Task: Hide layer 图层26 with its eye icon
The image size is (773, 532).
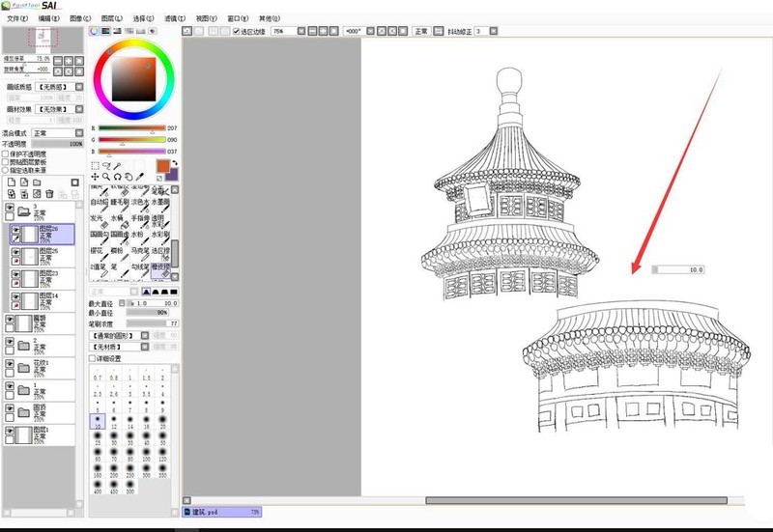Action: point(16,229)
